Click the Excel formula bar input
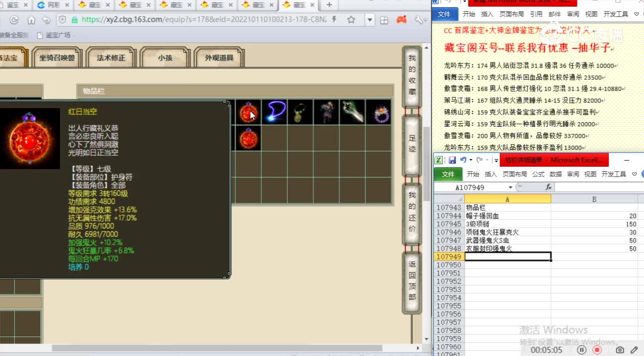This screenshot has height=356, width=644. (x=599, y=187)
